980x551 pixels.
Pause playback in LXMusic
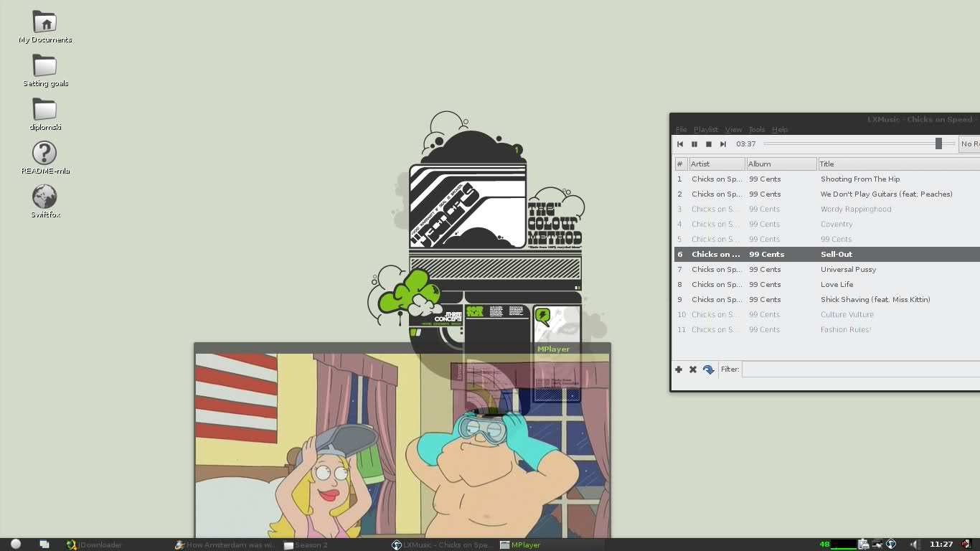694,144
